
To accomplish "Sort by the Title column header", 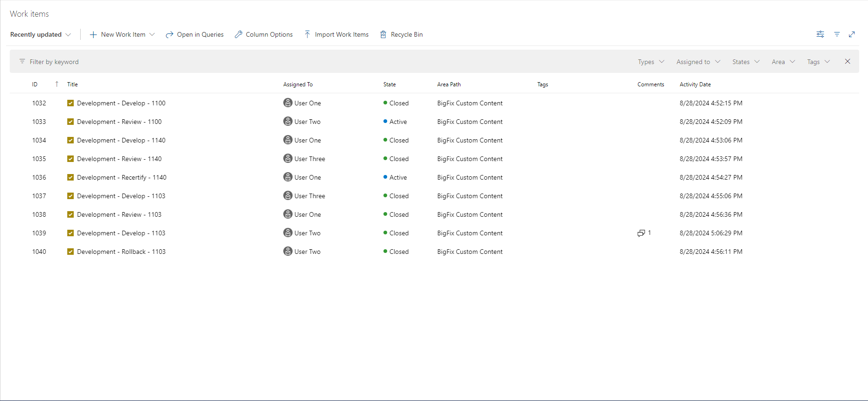I will click(72, 84).
